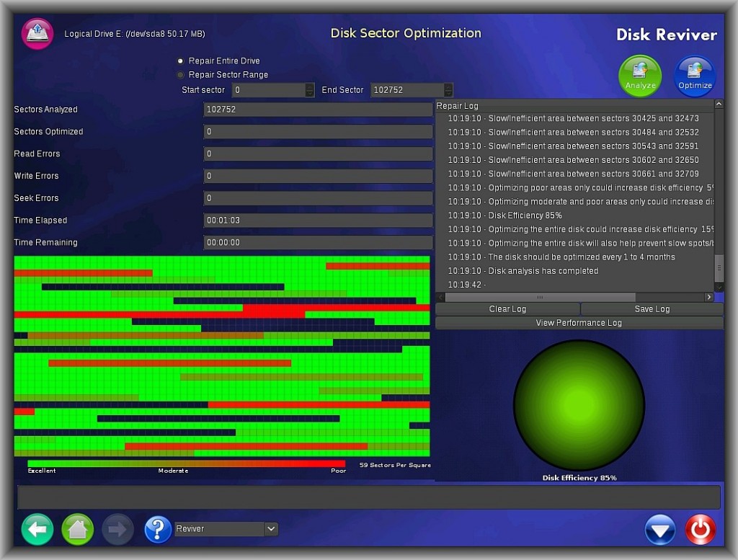The image size is (738, 560).
Task: Click the Seek Errors value field
Action: (318, 197)
